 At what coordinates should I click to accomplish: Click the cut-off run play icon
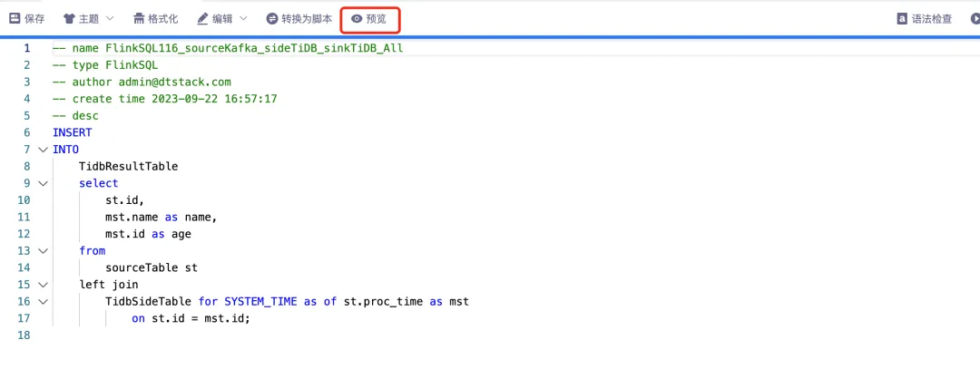tap(975, 19)
